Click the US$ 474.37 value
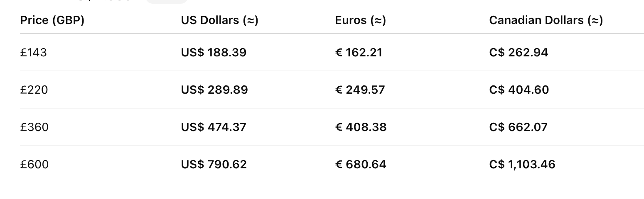Image resolution: width=644 pixels, height=199 pixels. coord(214,127)
